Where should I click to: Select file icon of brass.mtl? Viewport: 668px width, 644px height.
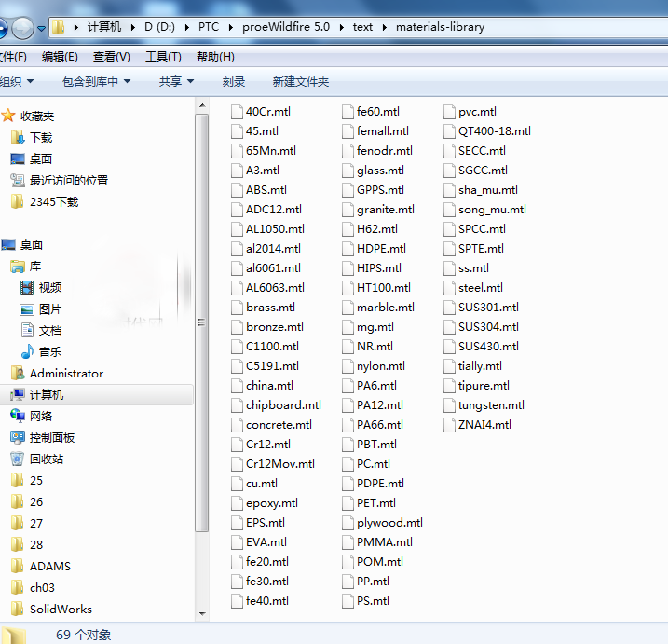click(x=237, y=308)
